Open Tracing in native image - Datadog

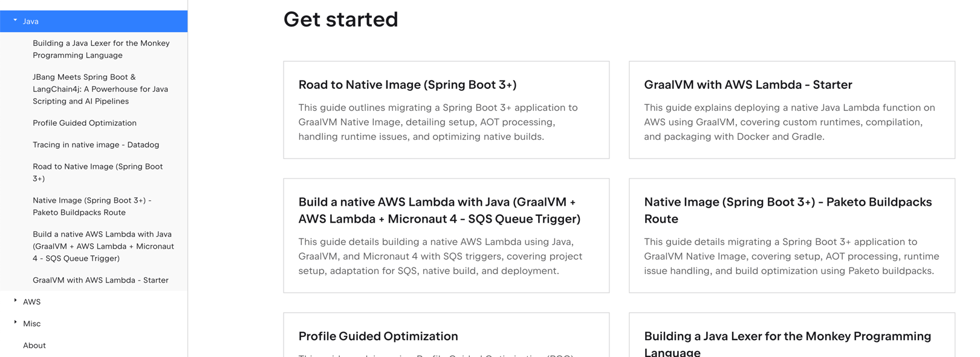[x=96, y=145]
